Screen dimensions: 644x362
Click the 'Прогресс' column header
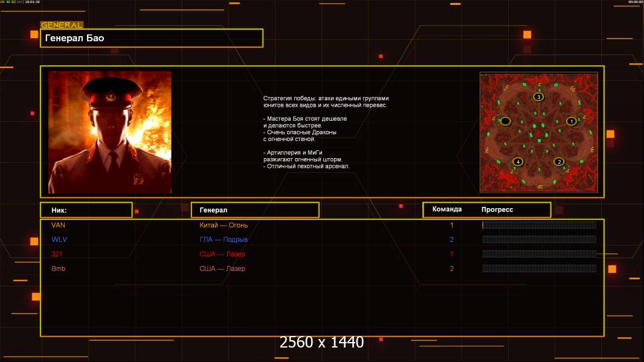coord(497,209)
